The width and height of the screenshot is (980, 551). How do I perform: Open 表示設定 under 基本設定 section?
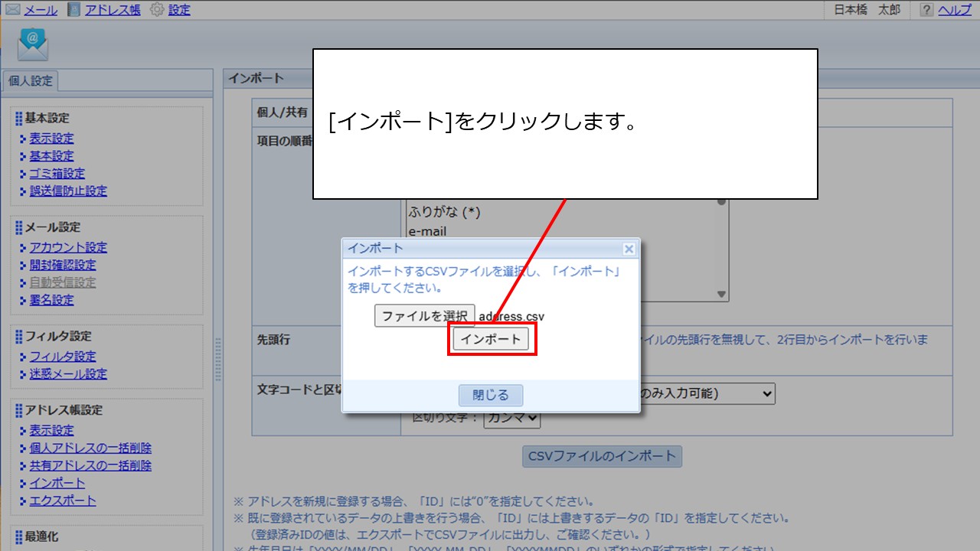coord(51,139)
